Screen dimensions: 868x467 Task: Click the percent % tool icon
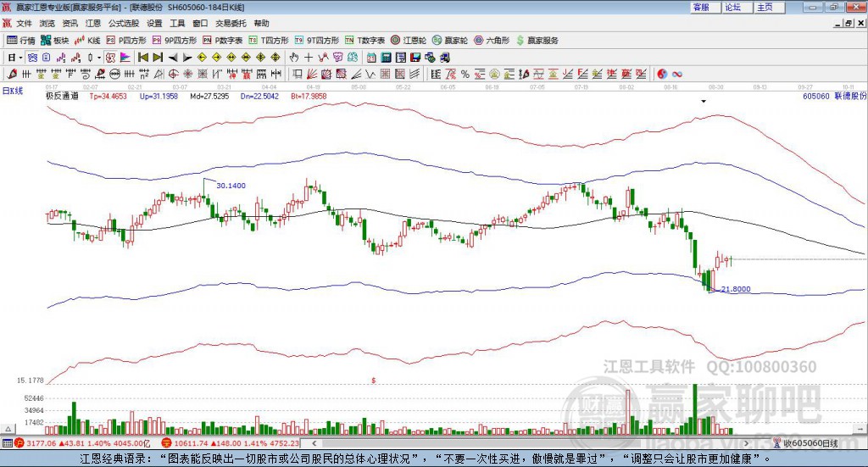pos(465,74)
